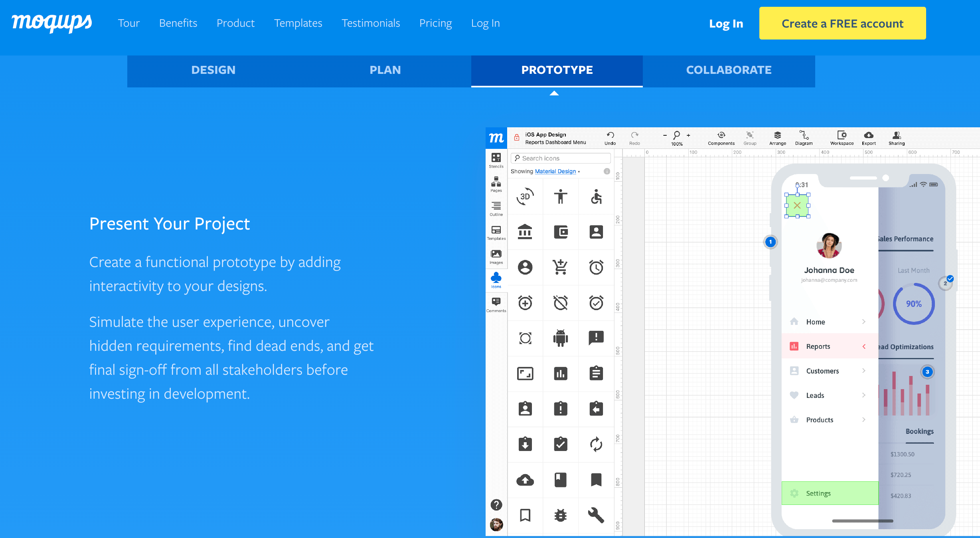The image size is (980, 538).
Task: Click Create a FREE account button
Action: click(842, 23)
